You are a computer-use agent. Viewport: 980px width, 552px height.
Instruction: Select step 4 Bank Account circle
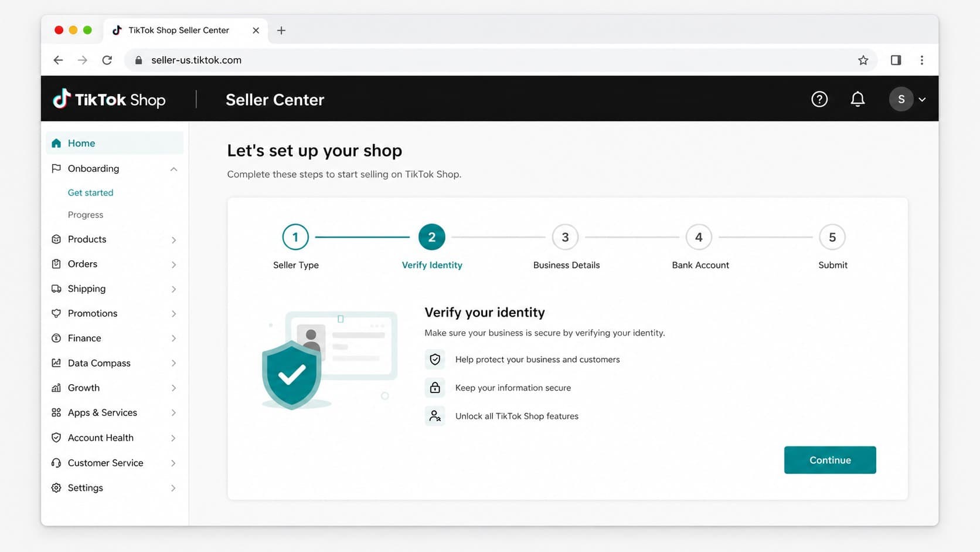pyautogui.click(x=699, y=237)
